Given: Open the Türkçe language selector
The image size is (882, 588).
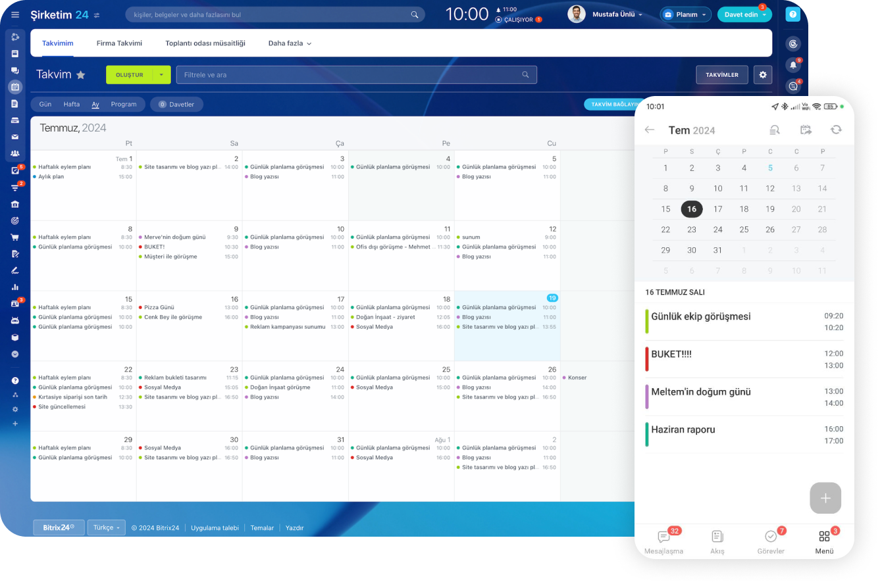Looking at the screenshot, I should tap(106, 527).
